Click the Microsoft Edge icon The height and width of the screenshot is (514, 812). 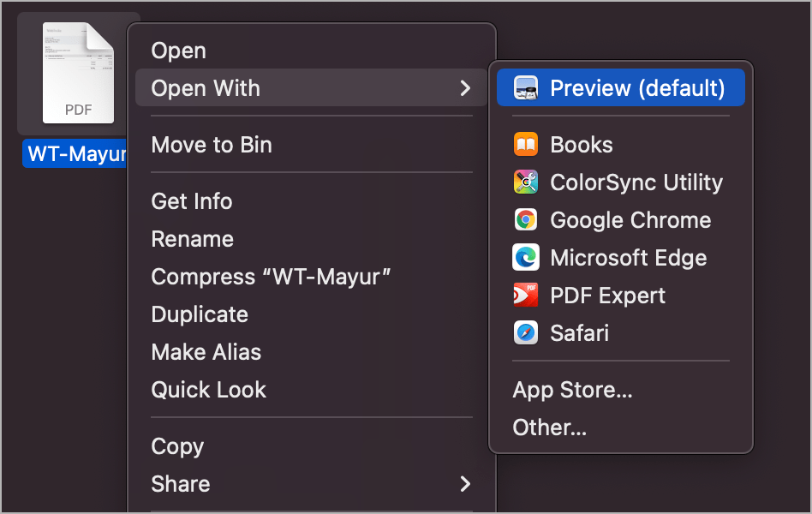coord(526,258)
